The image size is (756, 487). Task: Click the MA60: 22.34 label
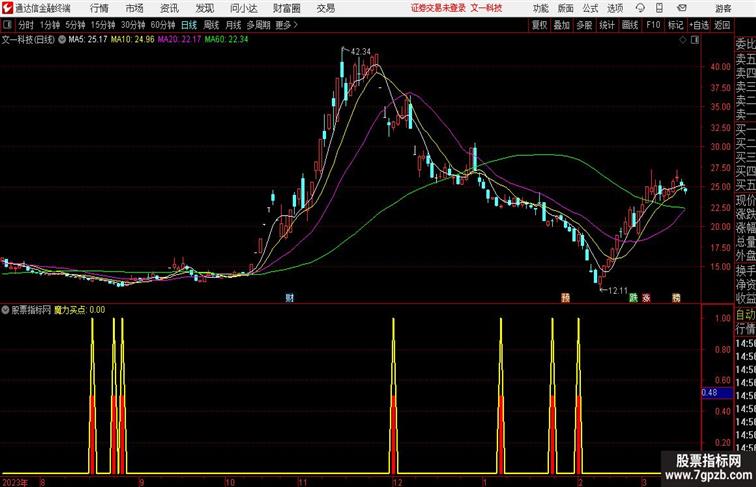(226, 40)
